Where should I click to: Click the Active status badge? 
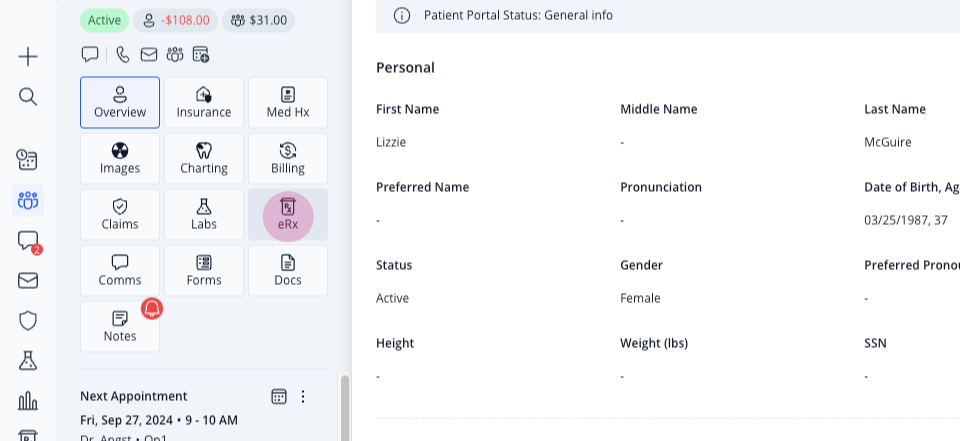coord(104,20)
